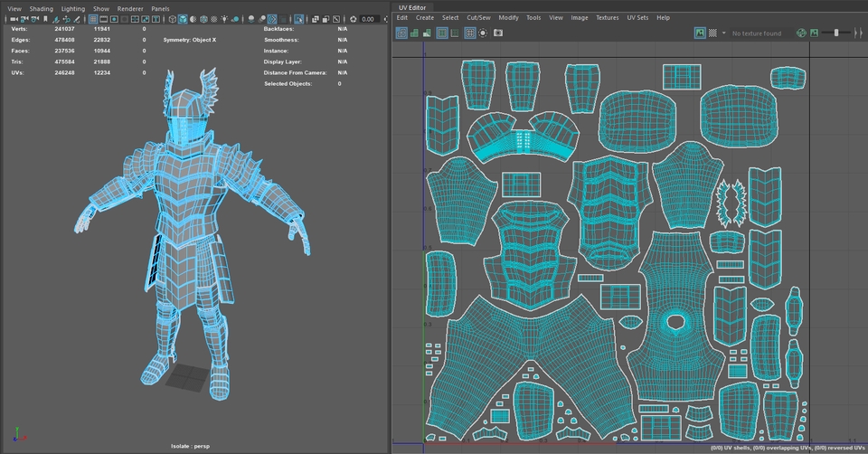The width and height of the screenshot is (868, 454).
Task: Open the viewport View menu
Action: 14,9
